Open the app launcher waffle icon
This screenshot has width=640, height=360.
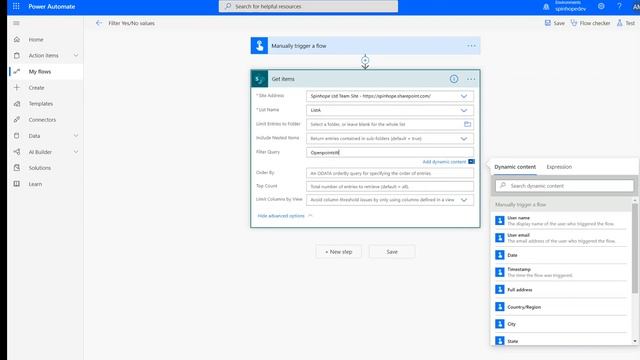point(16,6)
